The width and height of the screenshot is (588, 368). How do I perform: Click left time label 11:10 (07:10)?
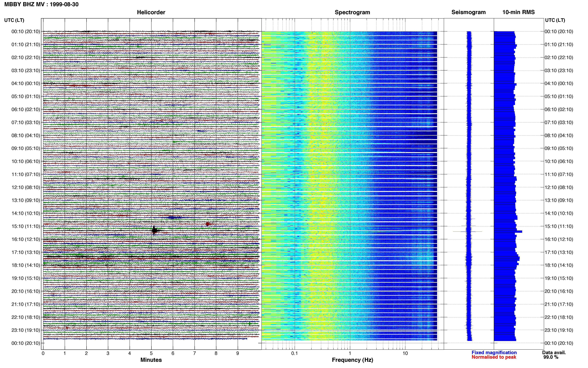[26, 174]
